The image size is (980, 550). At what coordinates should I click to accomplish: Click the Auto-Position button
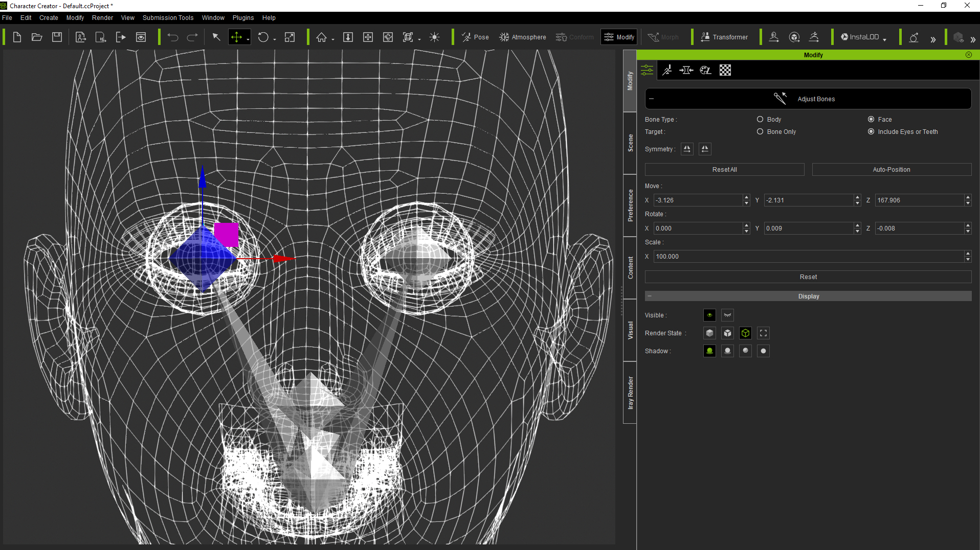pyautogui.click(x=892, y=169)
